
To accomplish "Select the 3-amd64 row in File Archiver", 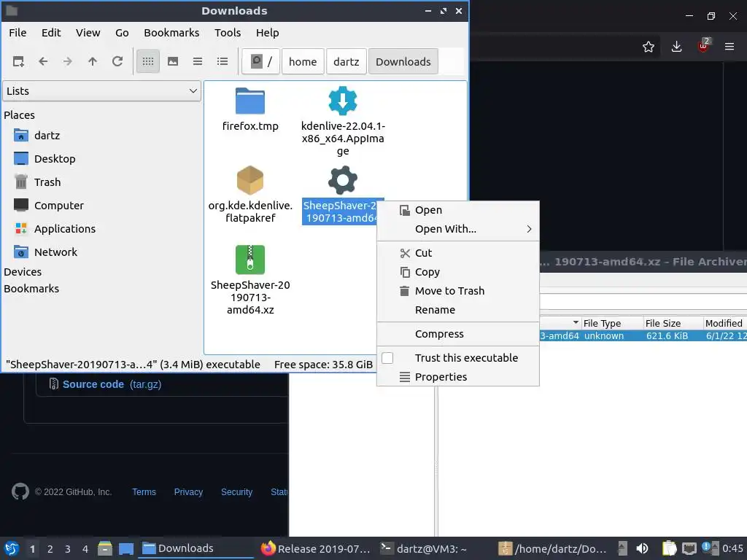I will pyautogui.click(x=643, y=335).
